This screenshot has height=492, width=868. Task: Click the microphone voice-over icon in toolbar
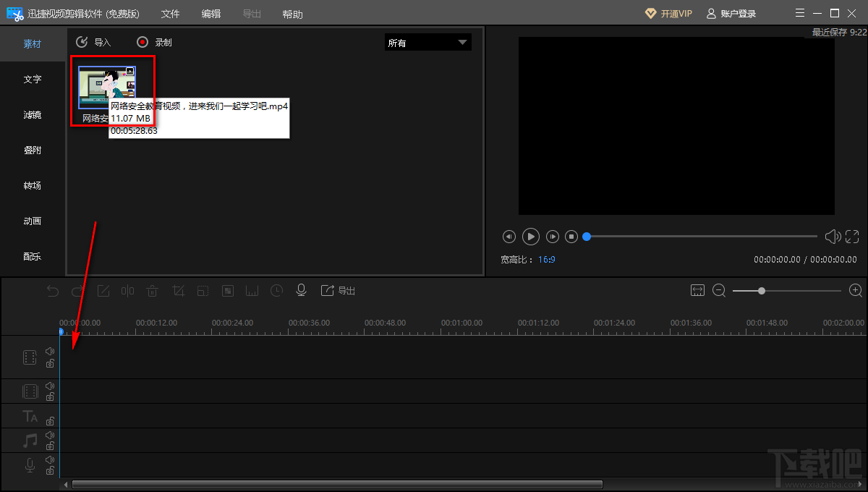[x=302, y=290]
